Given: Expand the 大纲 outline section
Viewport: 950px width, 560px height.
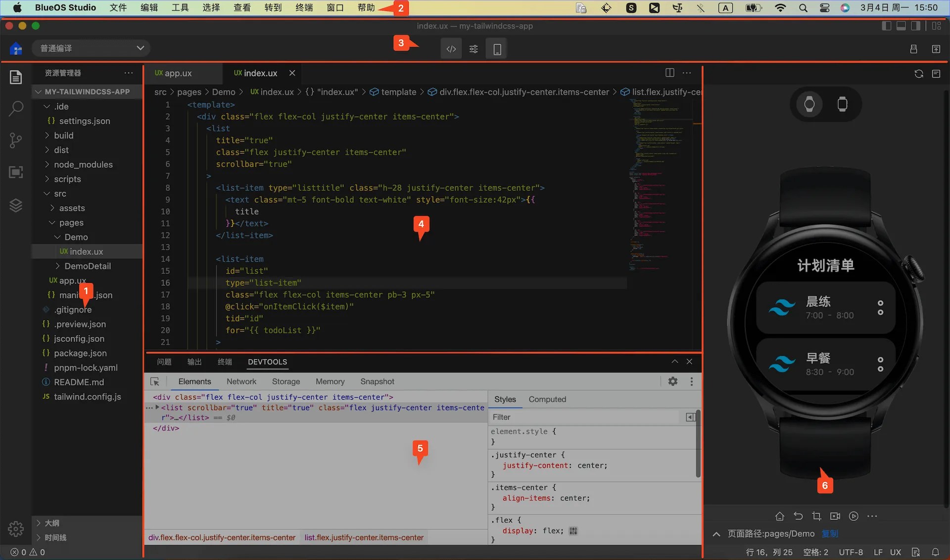Looking at the screenshot, I should point(51,523).
